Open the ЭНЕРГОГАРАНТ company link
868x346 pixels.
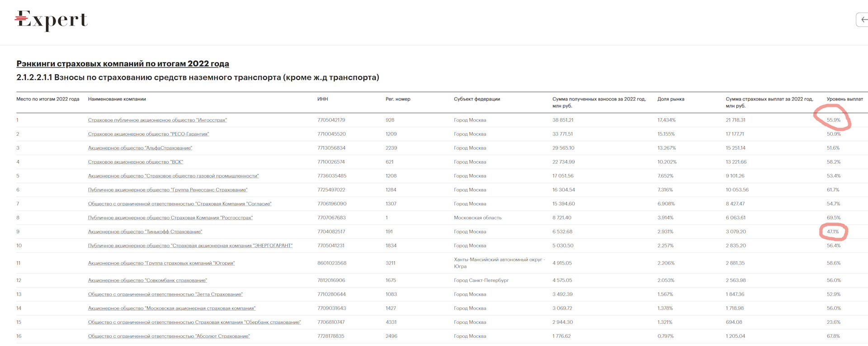[190, 246]
